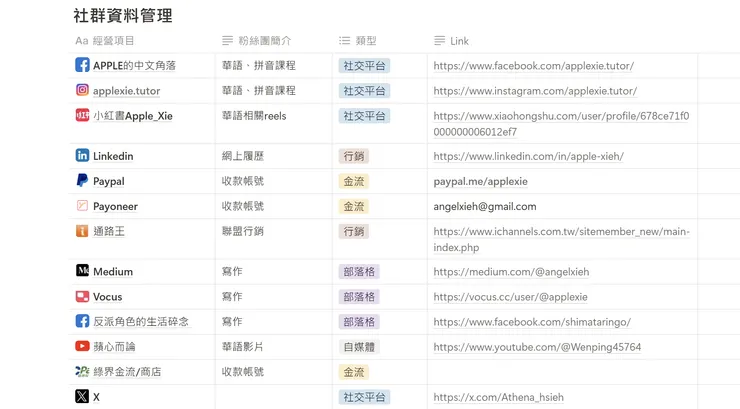The image size is (740, 409).
Task: Click the 行銷 tag in the 通路王 row
Action: [354, 231]
